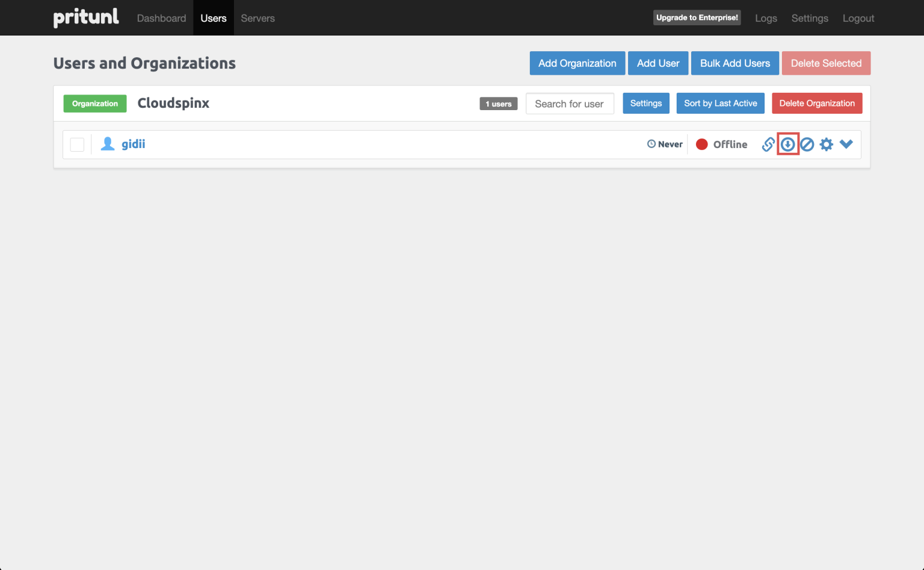Switch to the Servers tab
The width and height of the screenshot is (924, 570).
257,17
